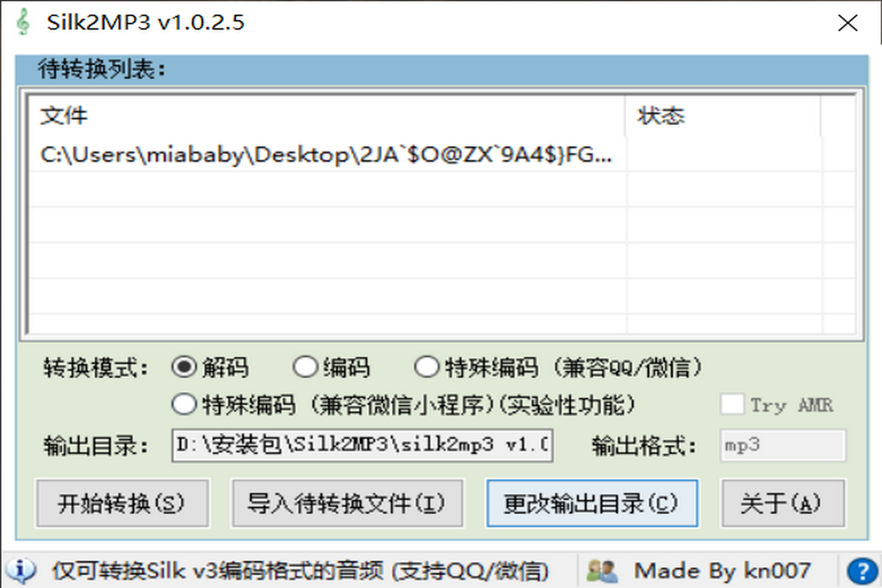Enable the Try AMR checkbox
This screenshot has height=588, width=882.
[731, 403]
